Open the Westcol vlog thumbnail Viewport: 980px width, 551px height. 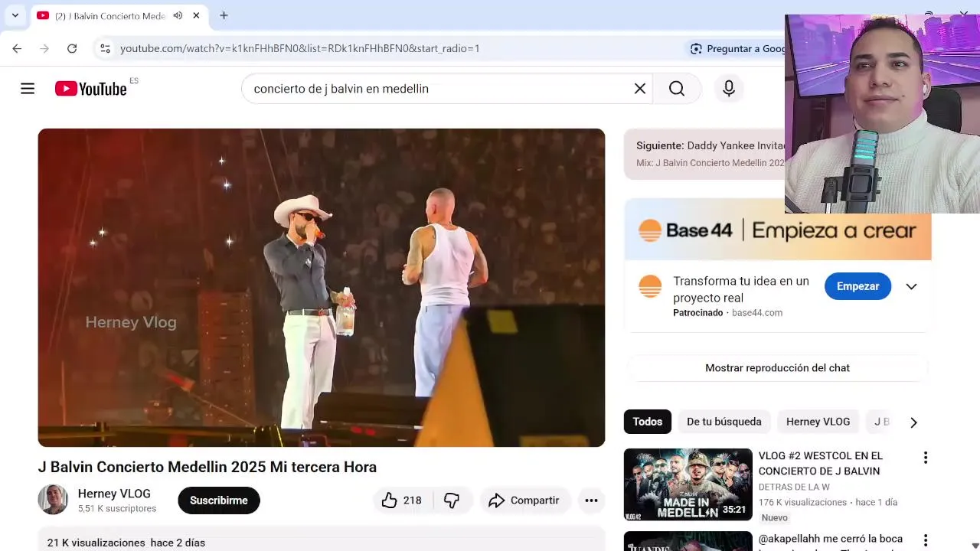(688, 484)
